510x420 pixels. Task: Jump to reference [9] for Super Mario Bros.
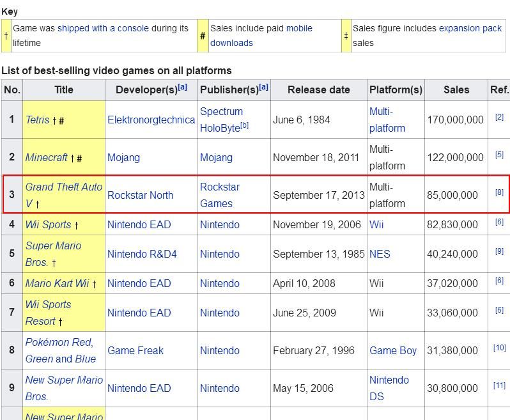click(499, 251)
